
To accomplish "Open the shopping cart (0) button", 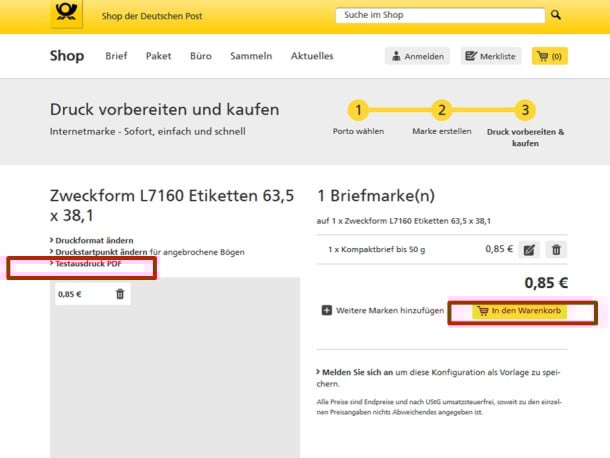I will coord(550,56).
